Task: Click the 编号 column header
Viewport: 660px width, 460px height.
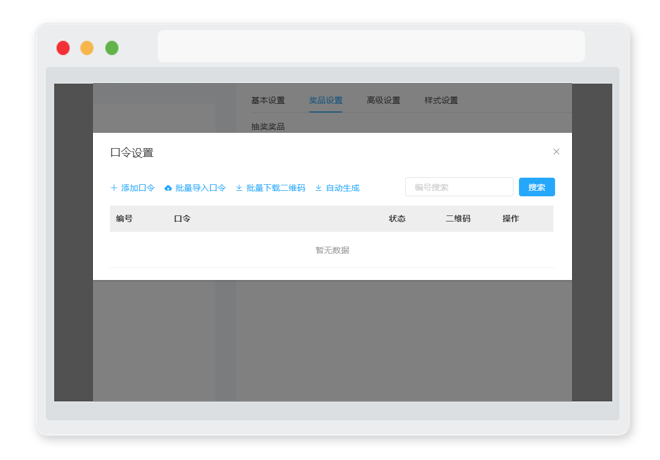Action: 124,218
